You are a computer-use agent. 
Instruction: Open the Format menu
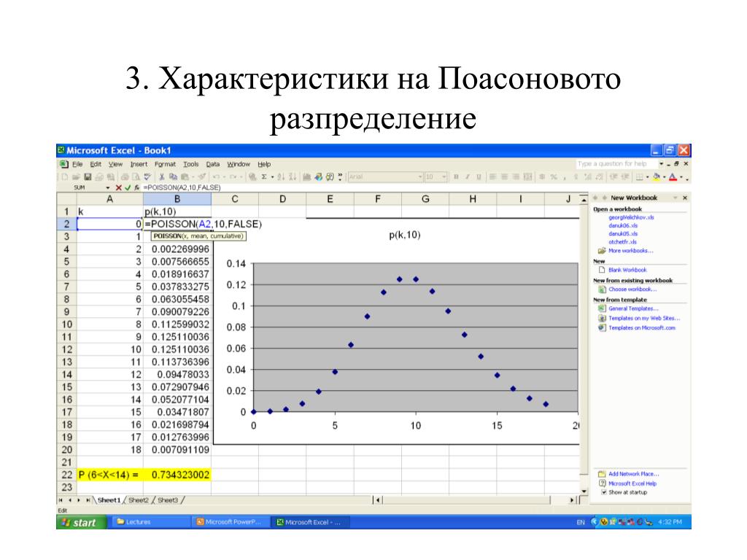[165, 164]
